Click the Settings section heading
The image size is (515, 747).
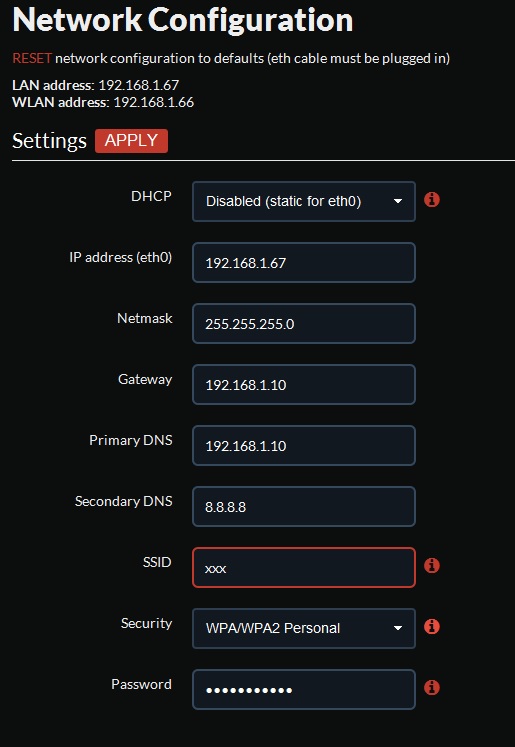(x=50, y=141)
